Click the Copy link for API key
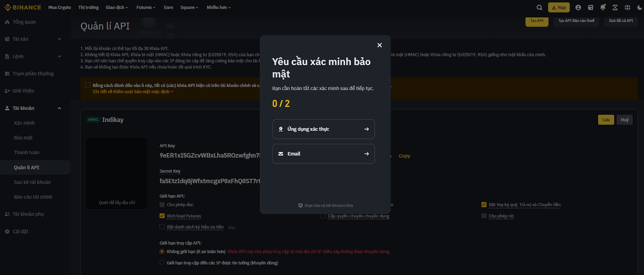This screenshot has width=644, height=275. point(404,156)
